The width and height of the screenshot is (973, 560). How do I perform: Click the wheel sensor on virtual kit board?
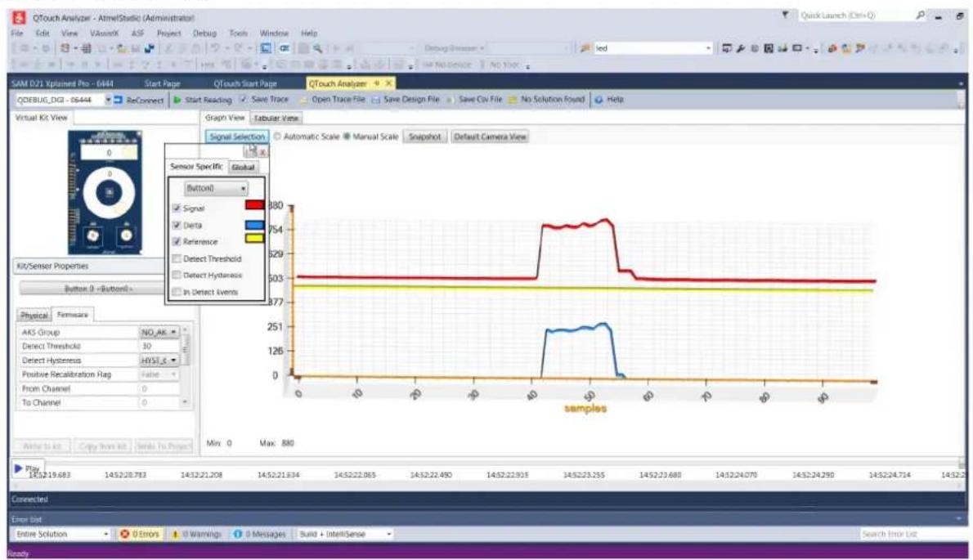point(110,193)
